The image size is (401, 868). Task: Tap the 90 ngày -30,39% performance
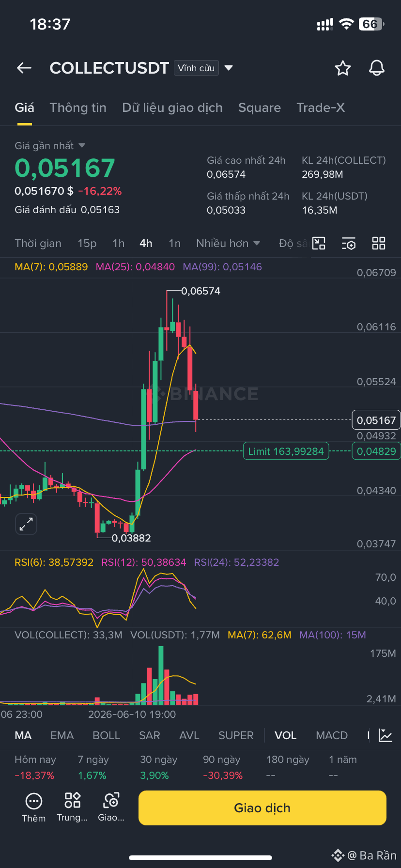[x=223, y=767]
